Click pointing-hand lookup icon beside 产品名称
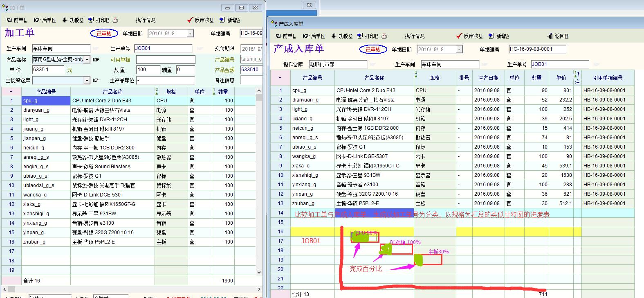The width and height of the screenshot is (644, 298). click(96, 60)
